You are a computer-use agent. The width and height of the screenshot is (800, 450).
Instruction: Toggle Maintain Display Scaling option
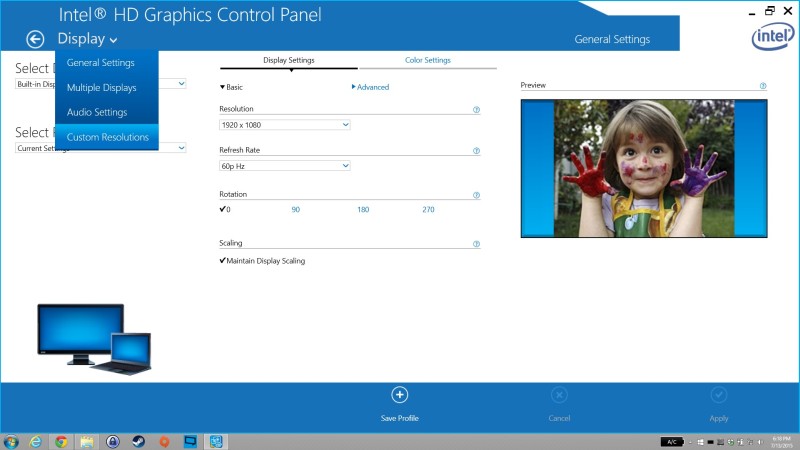tap(262, 261)
